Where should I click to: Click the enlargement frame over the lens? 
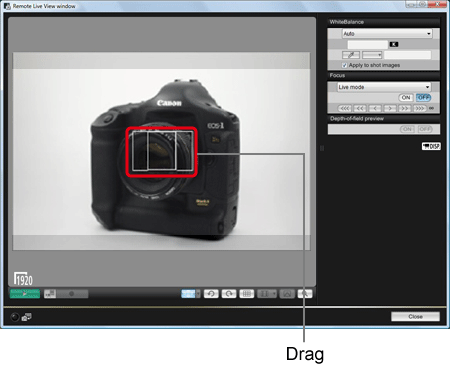click(x=162, y=152)
